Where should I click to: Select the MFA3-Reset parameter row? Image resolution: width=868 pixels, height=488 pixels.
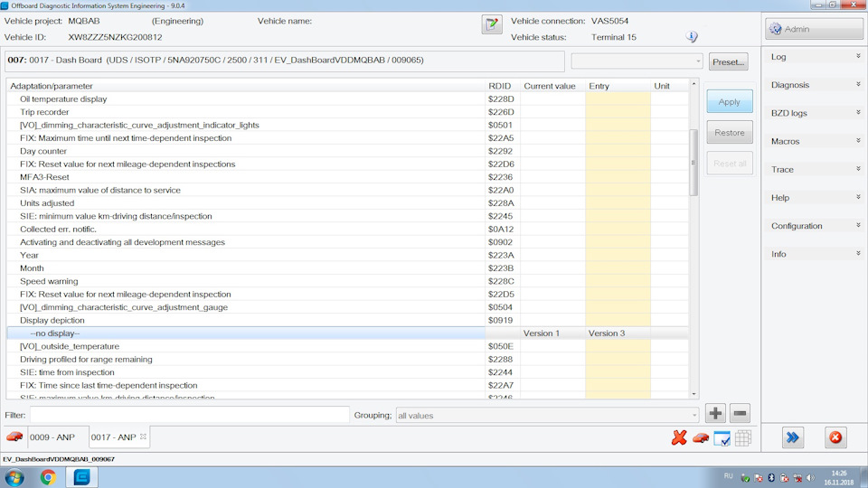[x=347, y=177]
